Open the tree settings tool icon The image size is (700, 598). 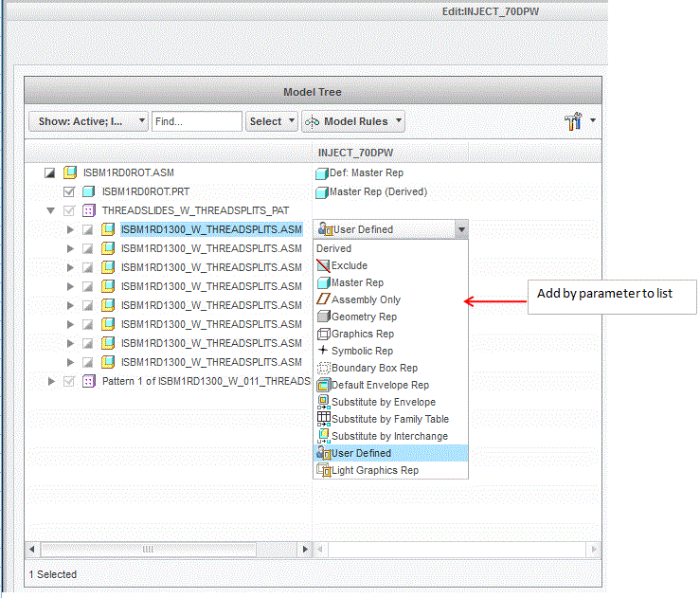[573, 121]
